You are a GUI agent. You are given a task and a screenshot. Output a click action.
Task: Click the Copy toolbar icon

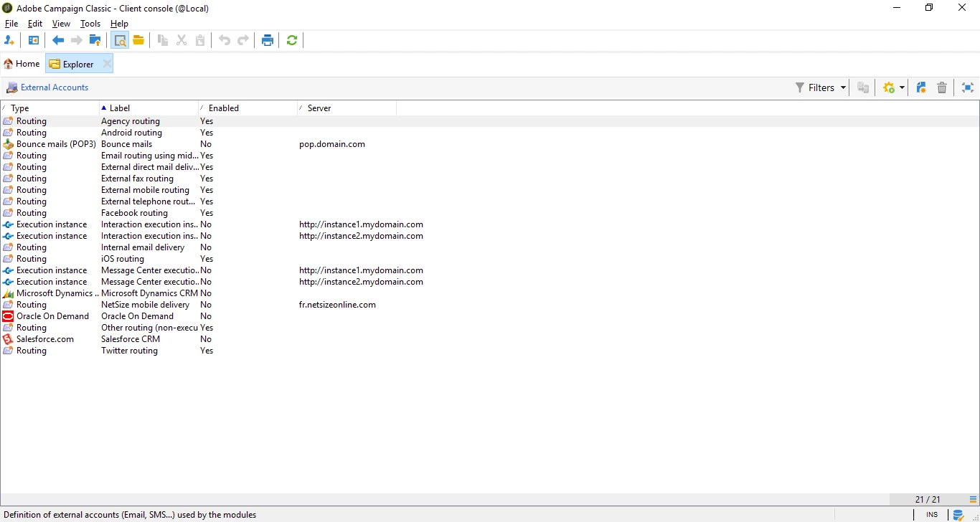[163, 40]
